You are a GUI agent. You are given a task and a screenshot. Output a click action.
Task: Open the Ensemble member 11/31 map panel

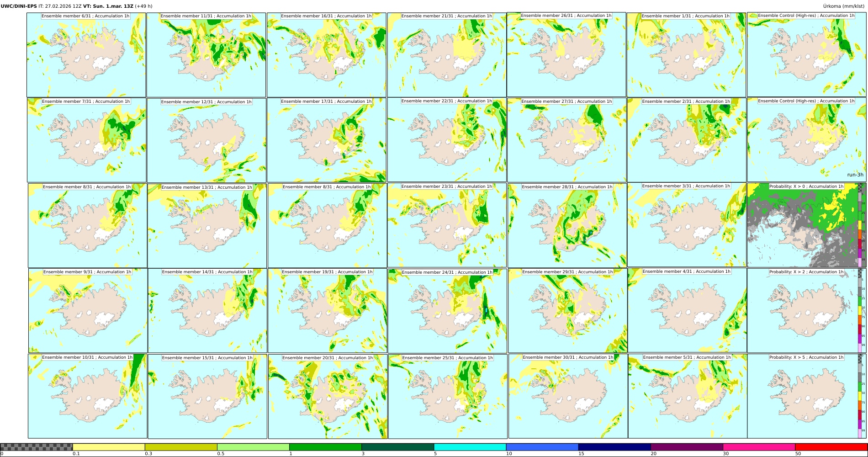click(x=206, y=55)
